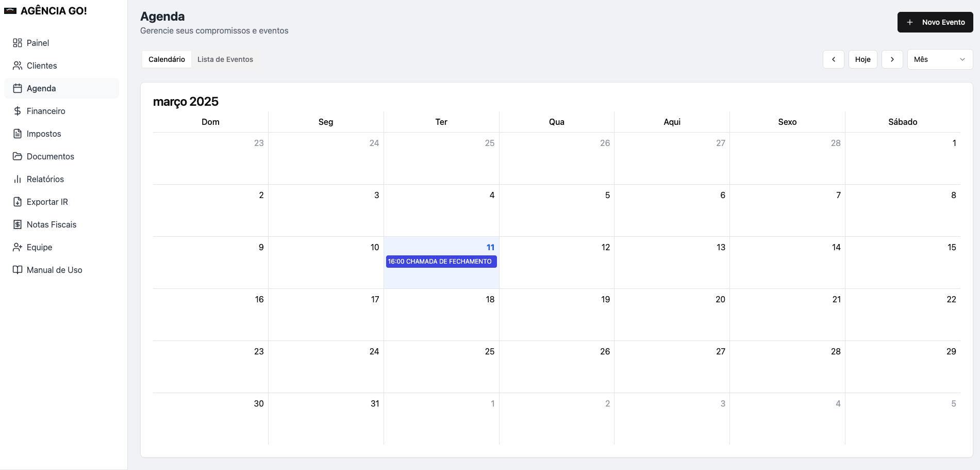Image resolution: width=980 pixels, height=470 pixels.
Task: Open the Documentos menu item
Action: 61,156
